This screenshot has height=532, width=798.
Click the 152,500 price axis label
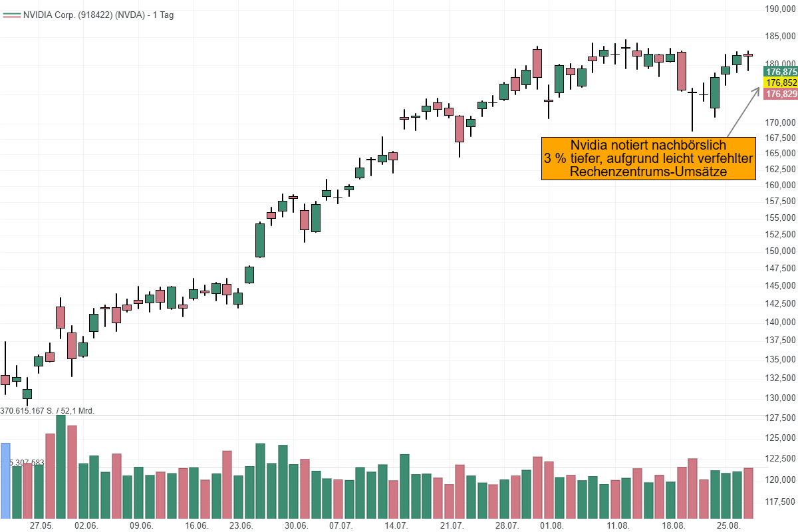[x=781, y=234]
